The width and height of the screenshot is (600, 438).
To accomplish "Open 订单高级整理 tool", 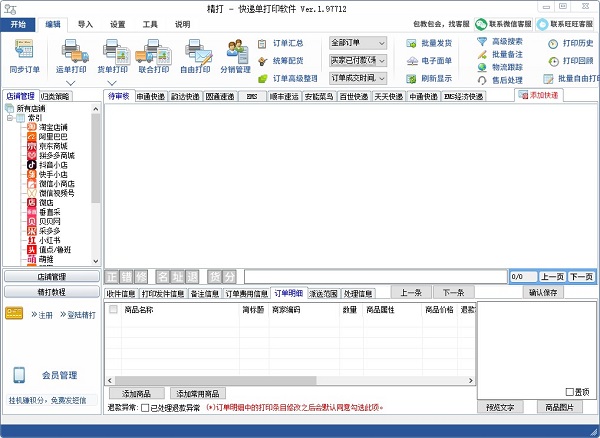I will coord(288,78).
